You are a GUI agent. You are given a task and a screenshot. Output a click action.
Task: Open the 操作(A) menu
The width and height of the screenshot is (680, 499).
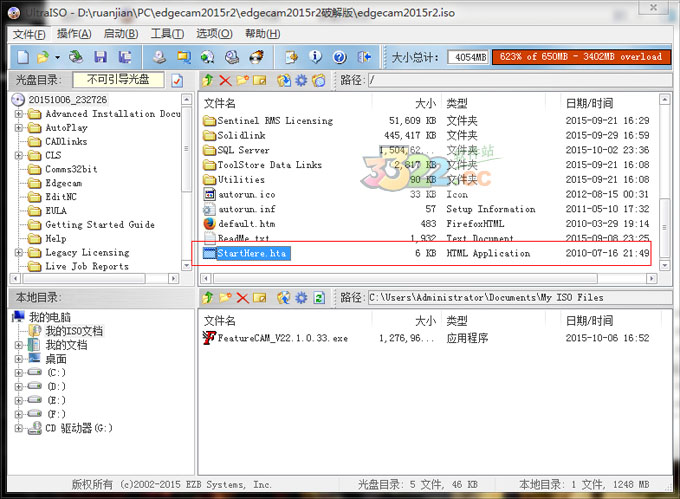coord(74,33)
